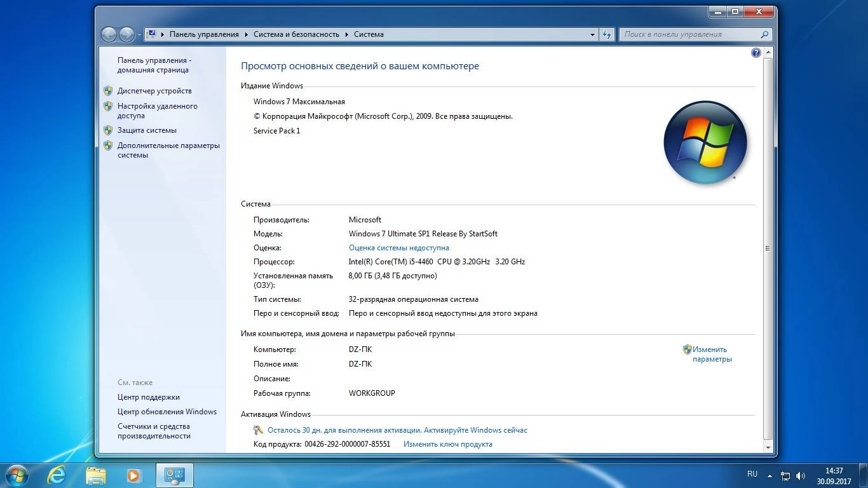
Task: Click the scrollbar up arrow
Action: 768,53
